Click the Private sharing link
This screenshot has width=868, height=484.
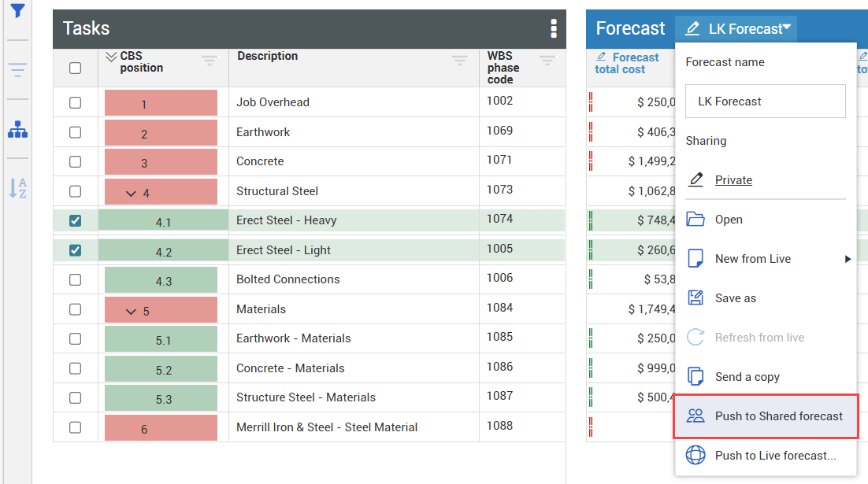733,180
